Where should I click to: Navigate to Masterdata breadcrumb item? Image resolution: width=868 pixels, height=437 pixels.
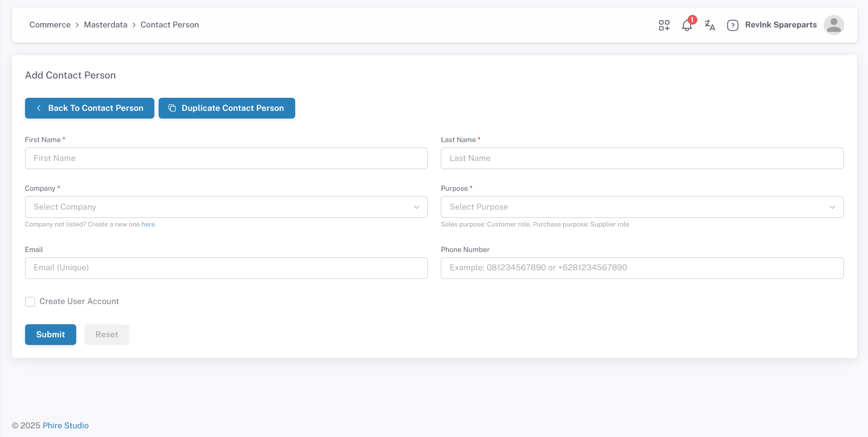(106, 25)
